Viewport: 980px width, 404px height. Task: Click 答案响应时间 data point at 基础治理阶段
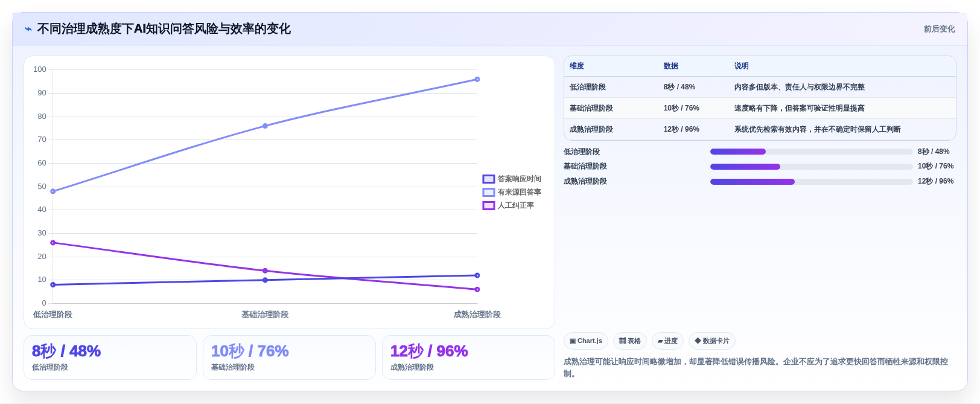[x=265, y=280]
